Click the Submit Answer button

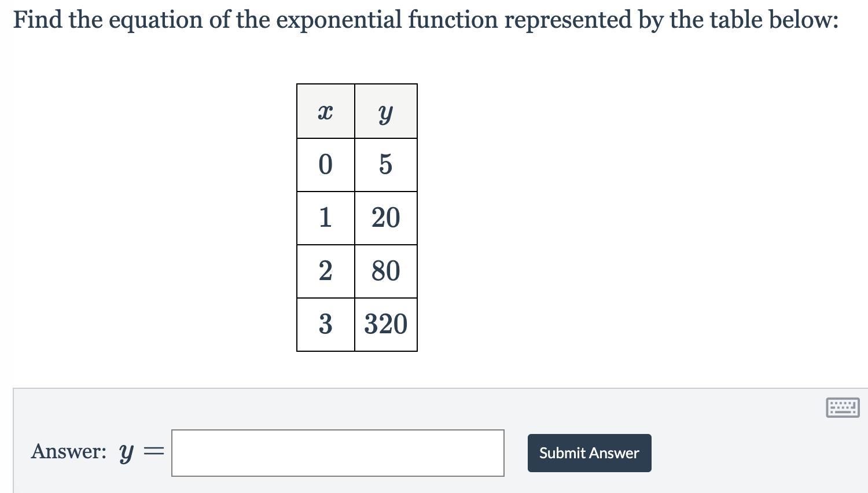tap(589, 453)
